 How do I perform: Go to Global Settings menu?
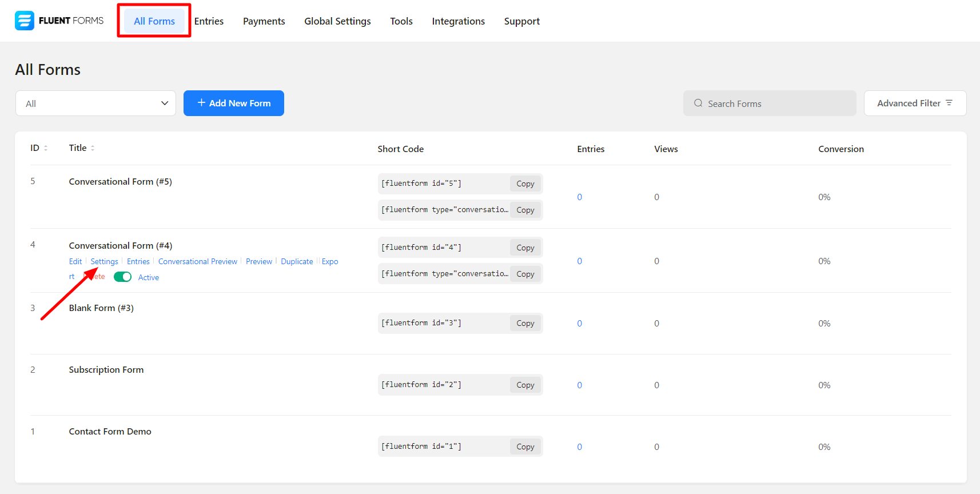point(337,21)
